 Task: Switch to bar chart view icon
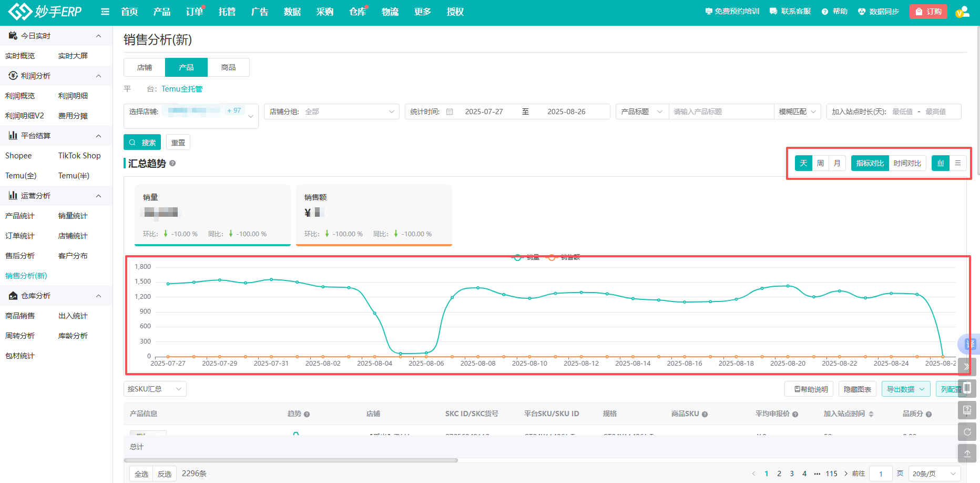pyautogui.click(x=940, y=163)
